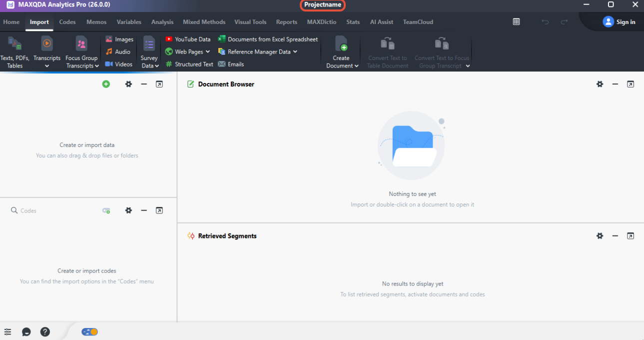Open document system panel settings gear
This screenshot has height=340, width=644.
128,84
